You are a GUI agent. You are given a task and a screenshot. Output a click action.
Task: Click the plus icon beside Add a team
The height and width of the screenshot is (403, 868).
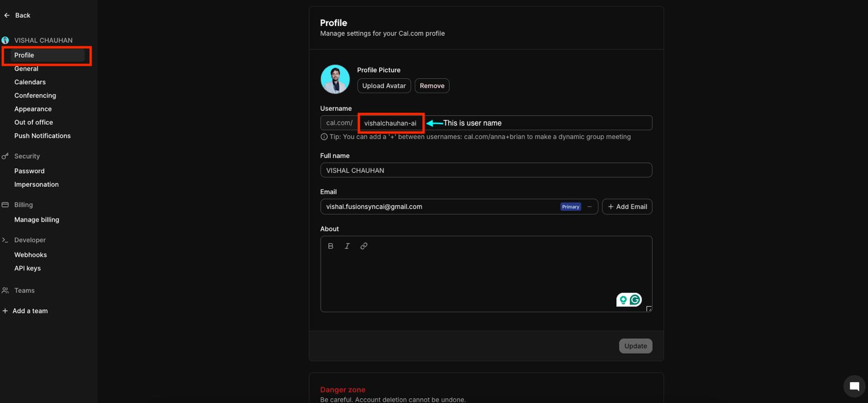pyautogui.click(x=5, y=311)
